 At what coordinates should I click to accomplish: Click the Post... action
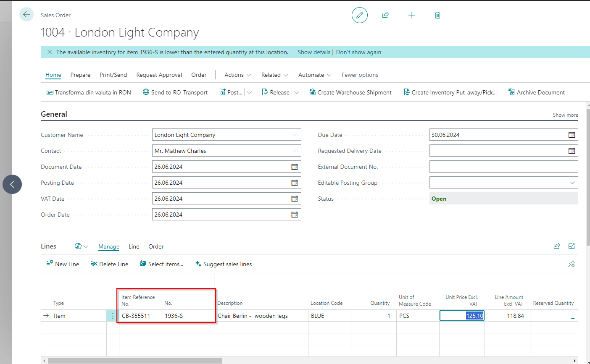[231, 92]
